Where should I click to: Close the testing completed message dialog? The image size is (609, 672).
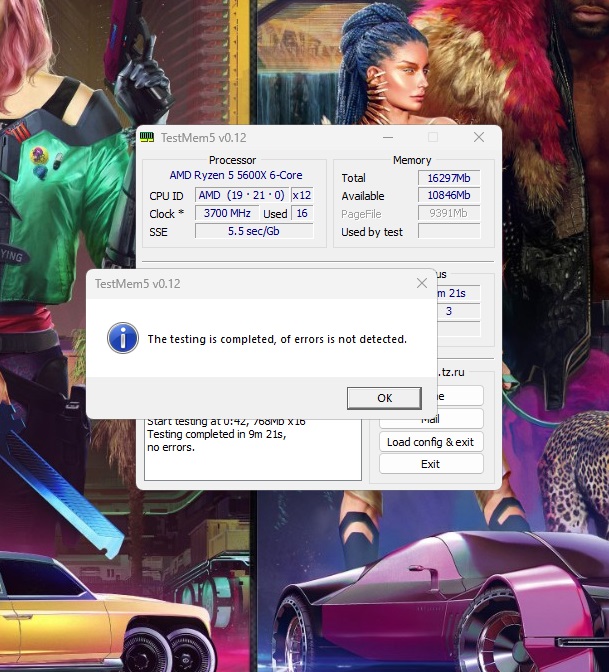tap(422, 283)
